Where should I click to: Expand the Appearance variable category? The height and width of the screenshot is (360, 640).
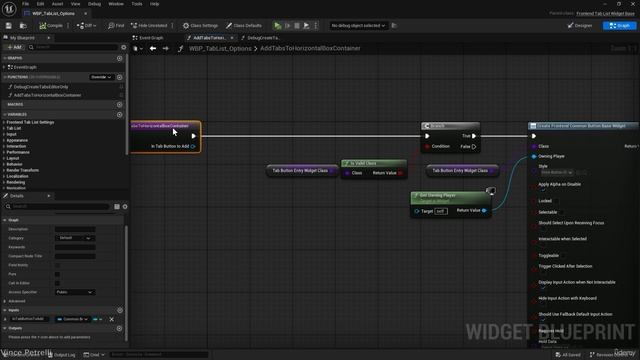[4, 140]
